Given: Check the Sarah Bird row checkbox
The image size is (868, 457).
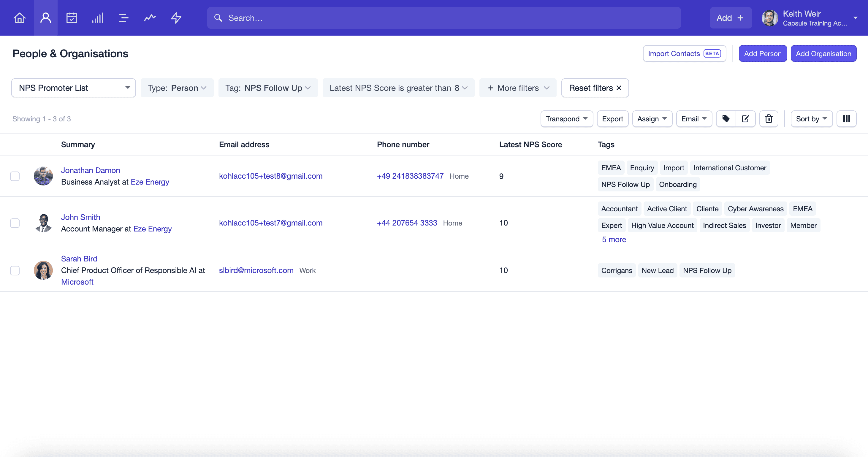Looking at the screenshot, I should 15,270.
